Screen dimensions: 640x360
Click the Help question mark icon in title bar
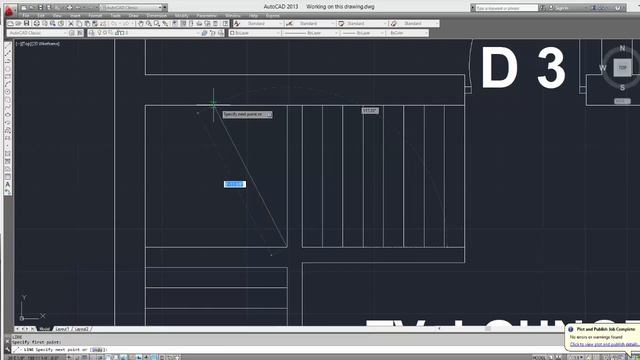(x=618, y=8)
